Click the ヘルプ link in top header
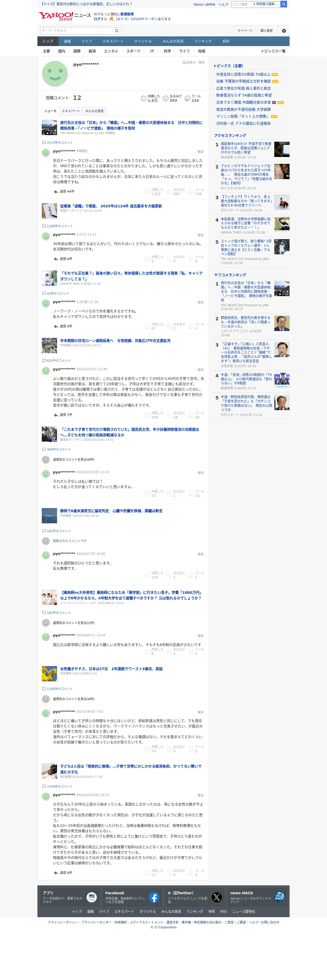The image size is (327, 980). [223, 5]
